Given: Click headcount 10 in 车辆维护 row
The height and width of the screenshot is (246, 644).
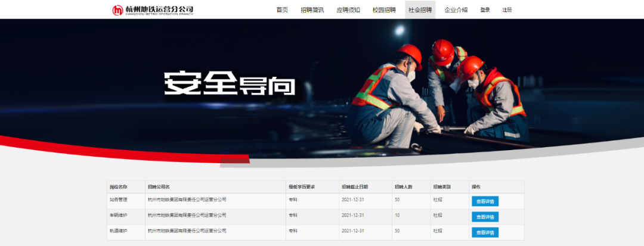Looking at the screenshot, I should 397,215.
